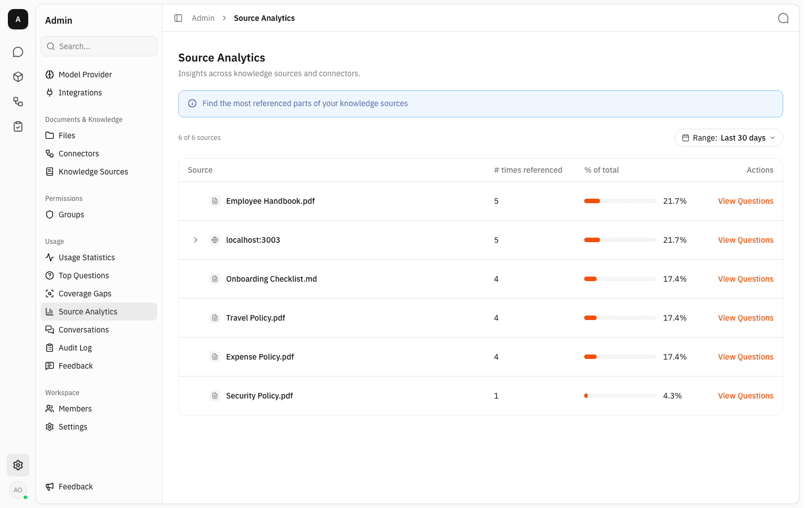Open the AO user avatar
Screen dimensions: 812x508
[18, 490]
